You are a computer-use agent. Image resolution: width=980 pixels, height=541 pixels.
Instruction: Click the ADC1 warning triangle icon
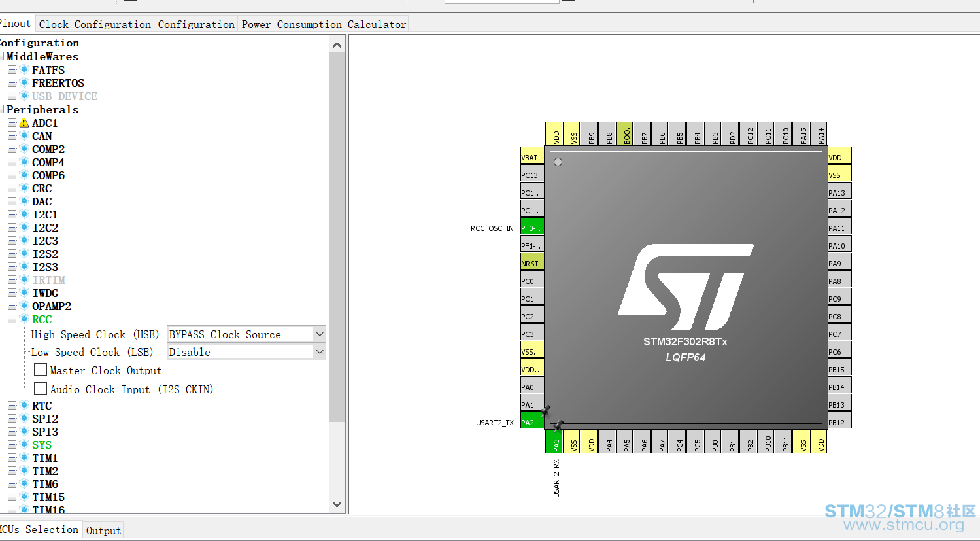coord(24,123)
